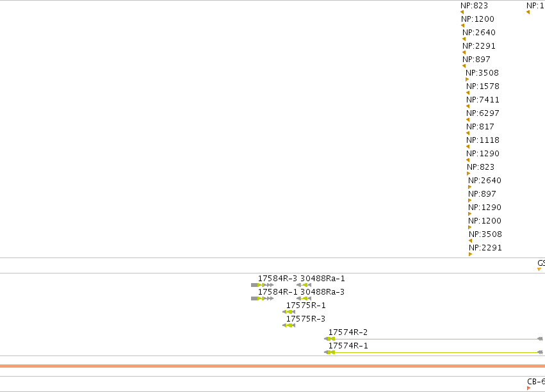Image resolution: width=545 pixels, height=392 pixels.
Task: Select the NP:817 feature label
Action: pos(480,126)
